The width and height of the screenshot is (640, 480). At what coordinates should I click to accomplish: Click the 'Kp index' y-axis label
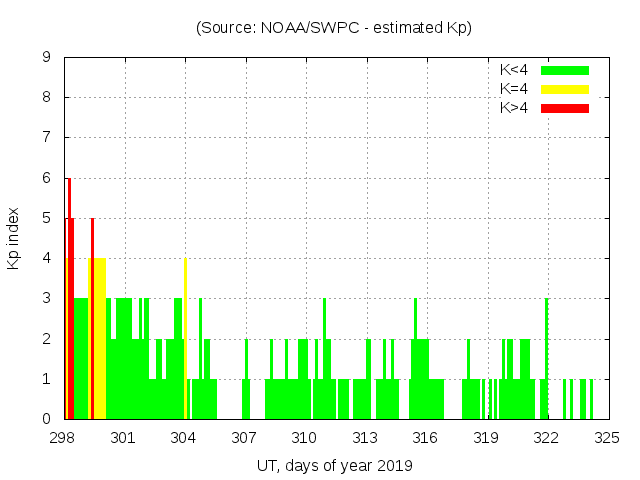tap(14, 238)
